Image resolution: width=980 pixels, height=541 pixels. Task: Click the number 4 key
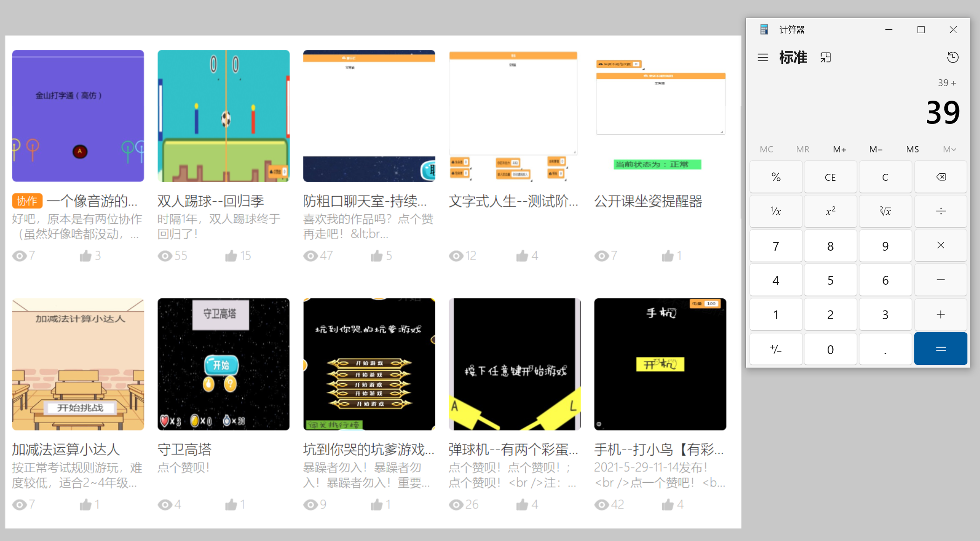776,280
